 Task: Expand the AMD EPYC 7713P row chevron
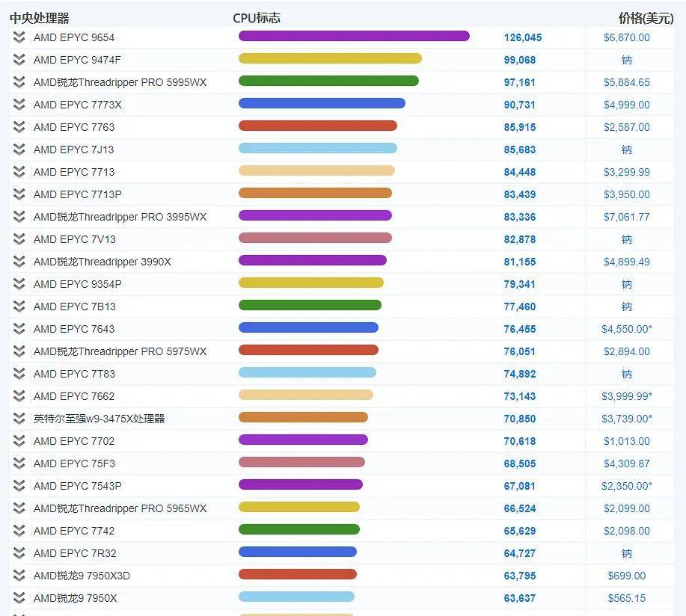click(19, 194)
